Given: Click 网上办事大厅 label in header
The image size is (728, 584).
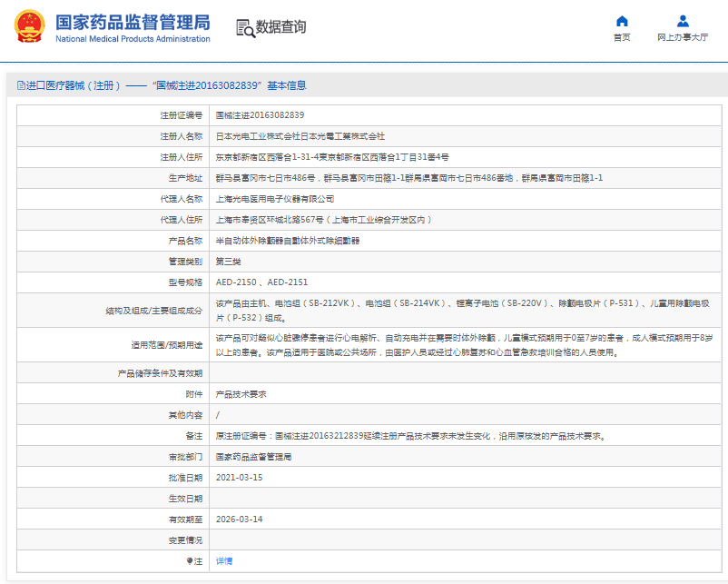Looking at the screenshot, I should click(x=683, y=37).
